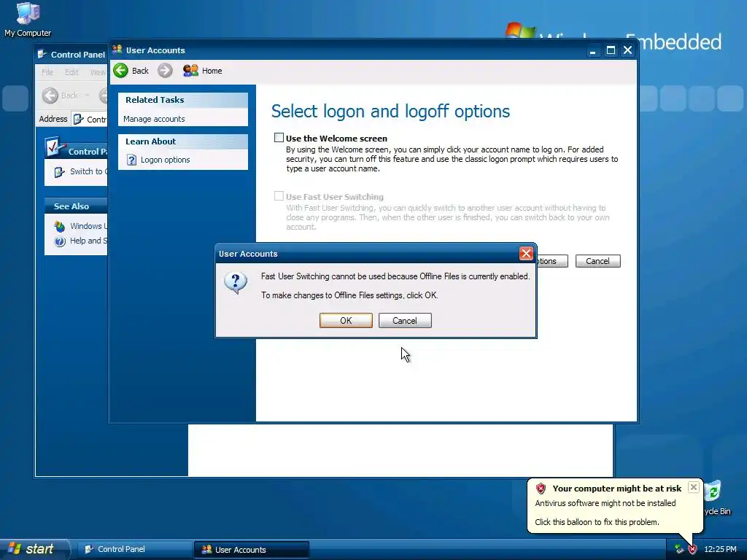The width and height of the screenshot is (747, 560).
Task: Open Help and Support under See Also
Action: click(88, 241)
